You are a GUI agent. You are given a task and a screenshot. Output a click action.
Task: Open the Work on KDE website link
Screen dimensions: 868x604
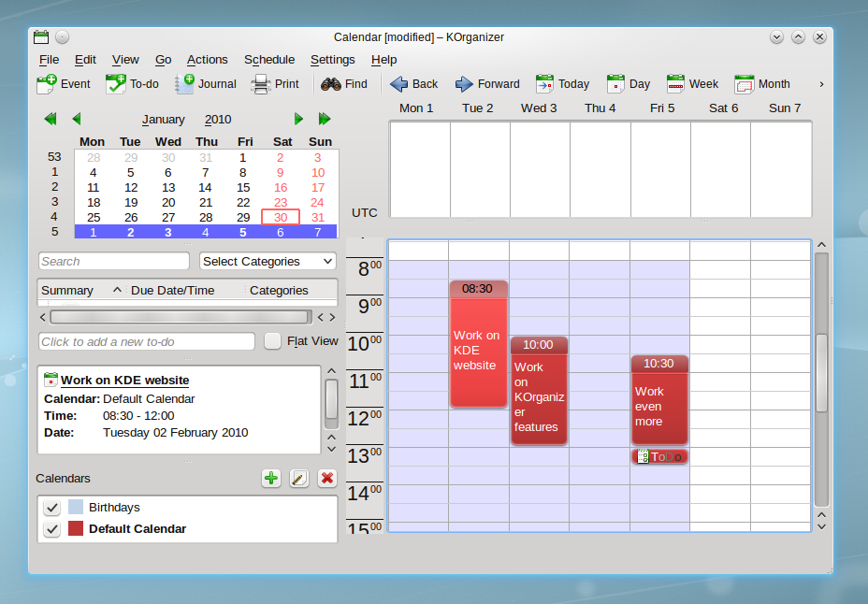[124, 380]
